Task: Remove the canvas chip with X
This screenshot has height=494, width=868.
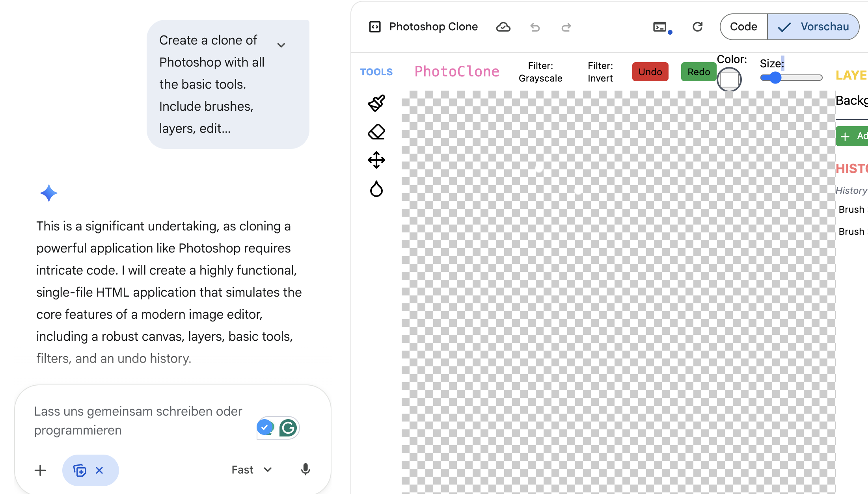Action: 99,470
